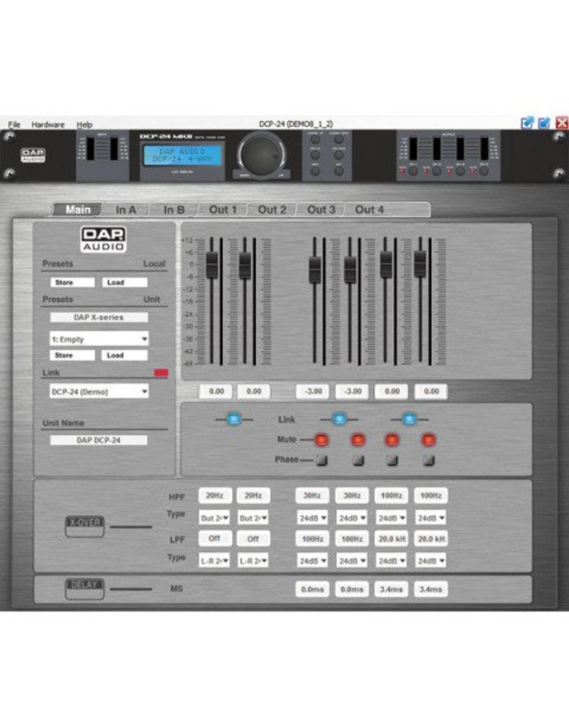Click Store under Presets Local
The height and width of the screenshot is (728, 569).
pos(73,282)
